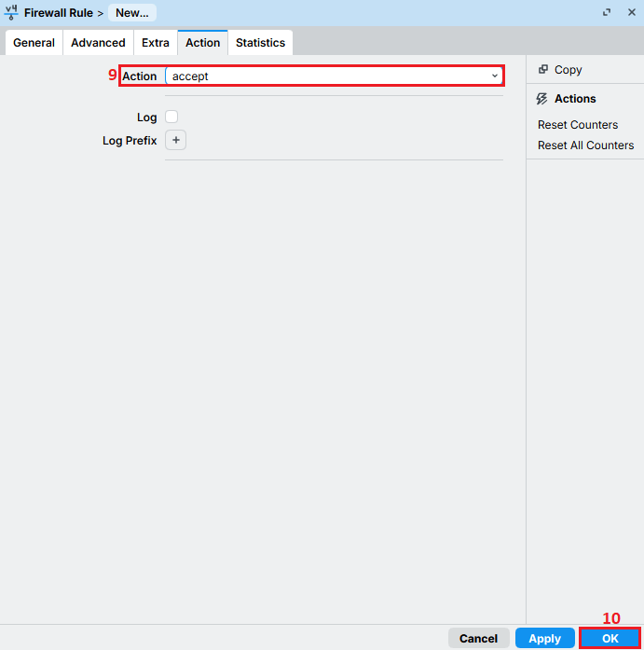Select the Action tab
The image size is (644, 650).
pos(202,43)
